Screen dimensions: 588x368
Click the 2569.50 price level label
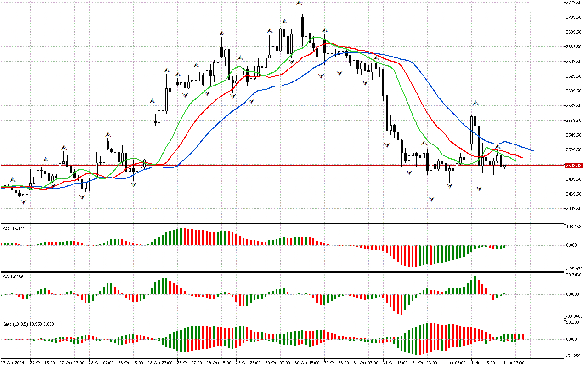coord(575,121)
